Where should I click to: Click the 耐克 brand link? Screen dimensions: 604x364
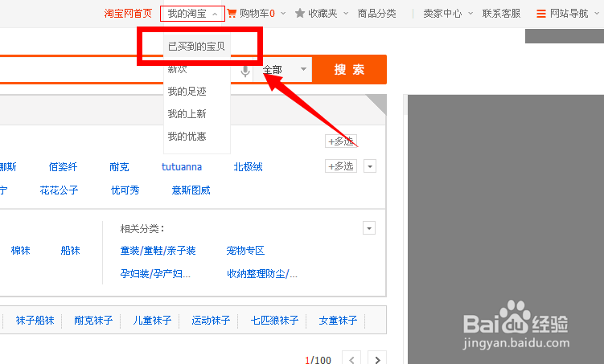tap(119, 167)
